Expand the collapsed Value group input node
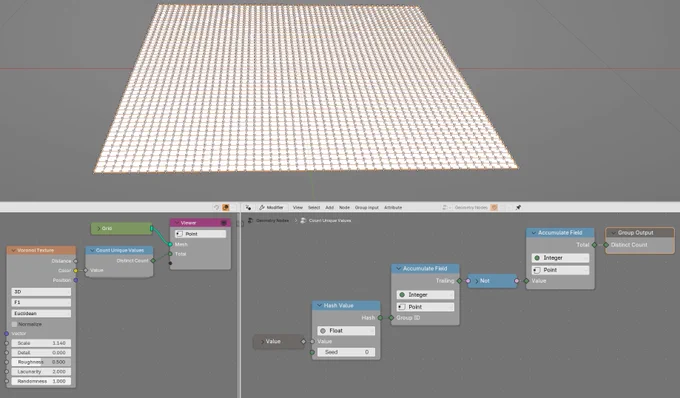This screenshot has height=398, width=680. tap(262, 342)
